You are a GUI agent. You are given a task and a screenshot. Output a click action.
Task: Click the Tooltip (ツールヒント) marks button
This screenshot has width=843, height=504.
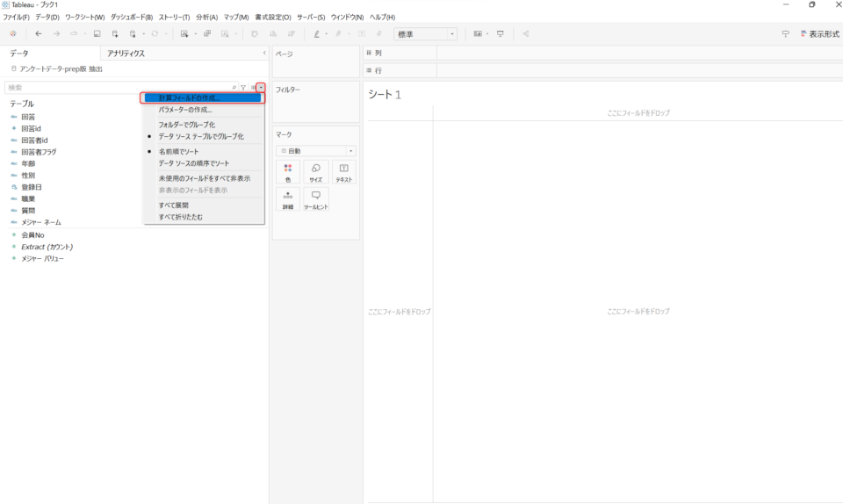coord(315,199)
